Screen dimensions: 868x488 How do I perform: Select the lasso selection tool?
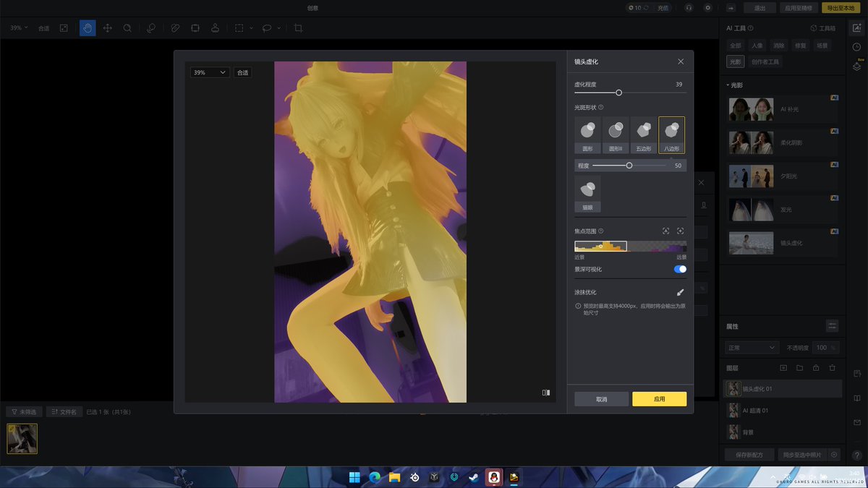(267, 28)
